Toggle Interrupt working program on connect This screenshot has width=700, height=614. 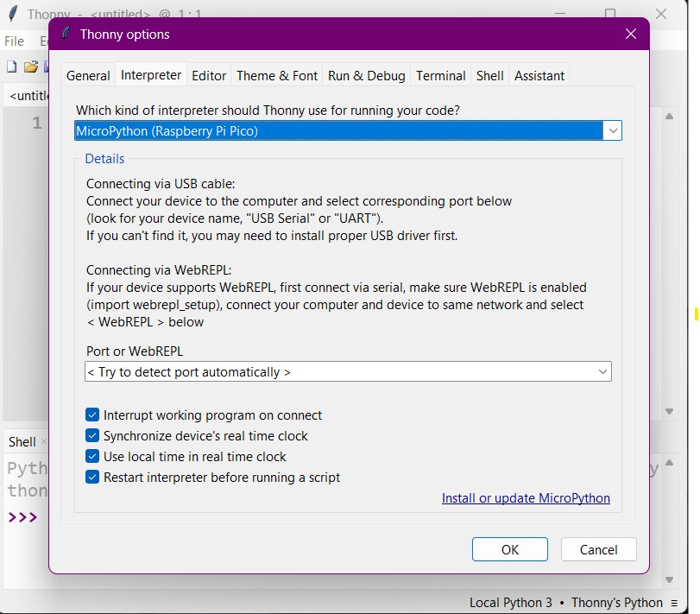(x=92, y=415)
